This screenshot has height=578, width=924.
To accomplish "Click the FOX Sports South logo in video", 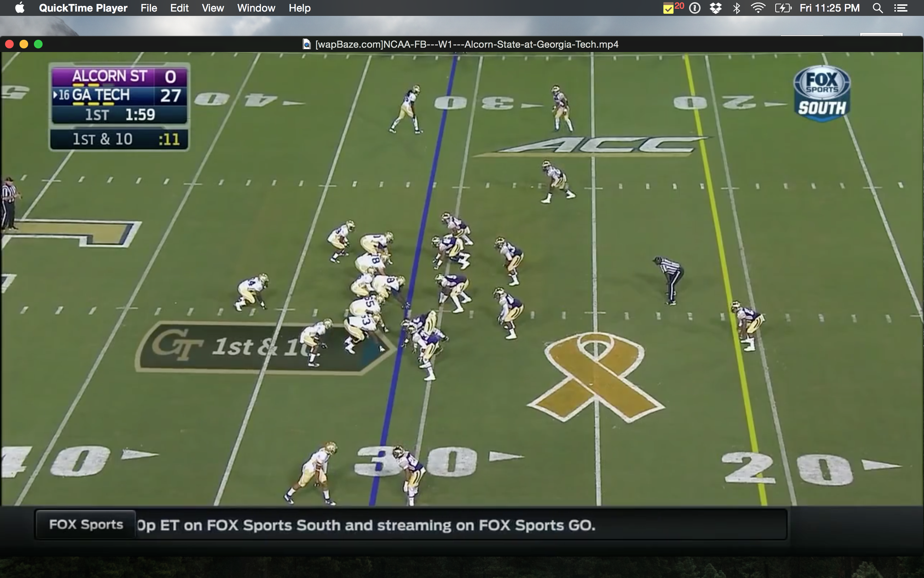I will point(821,93).
